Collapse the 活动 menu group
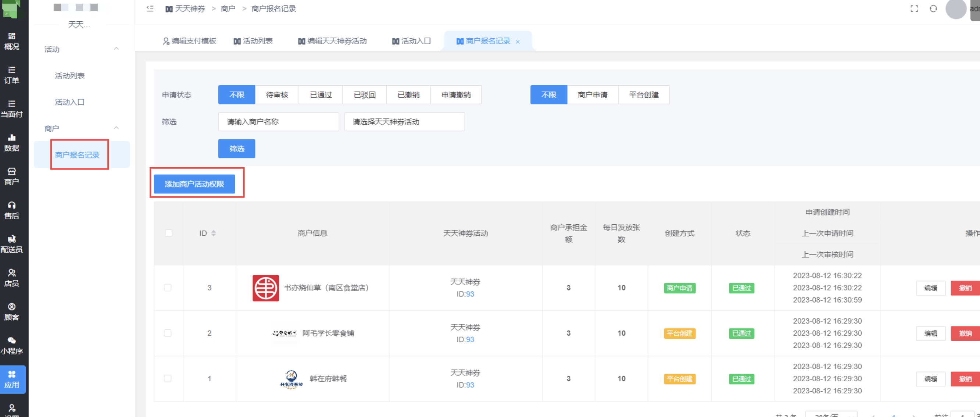The height and width of the screenshot is (417, 980). point(117,49)
